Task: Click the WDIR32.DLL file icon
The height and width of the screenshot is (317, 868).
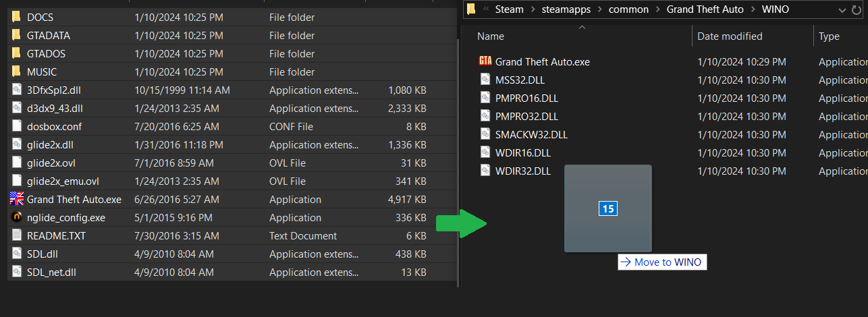Action: click(x=485, y=171)
